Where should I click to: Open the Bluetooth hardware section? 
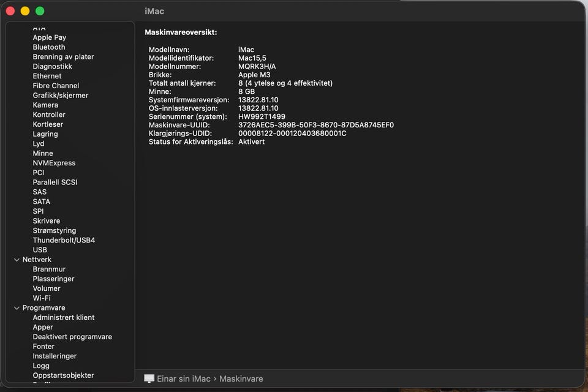point(49,47)
